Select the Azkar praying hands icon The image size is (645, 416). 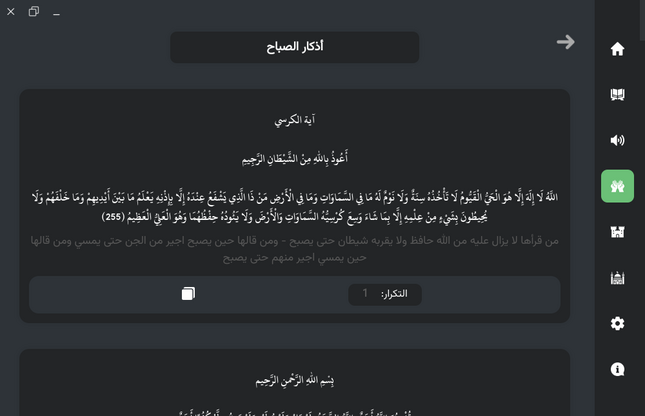click(x=617, y=187)
